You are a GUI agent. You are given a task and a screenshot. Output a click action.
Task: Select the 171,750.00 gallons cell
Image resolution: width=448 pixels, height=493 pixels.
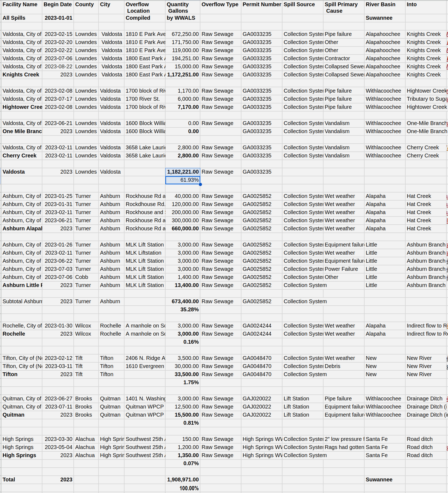point(183,42)
